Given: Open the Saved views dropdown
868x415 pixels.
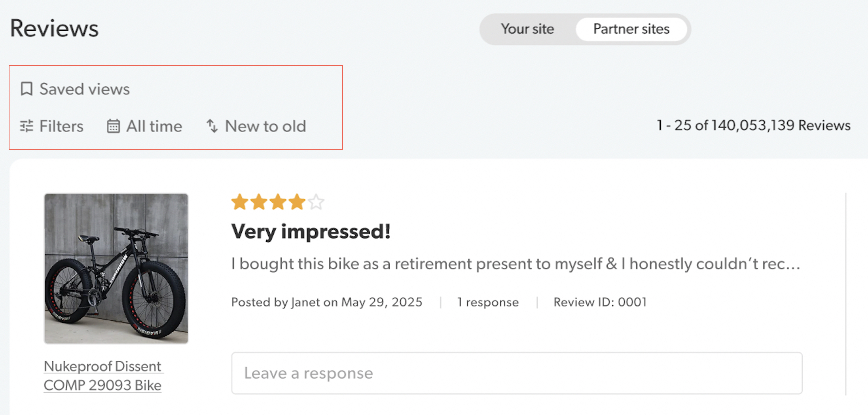Looking at the screenshot, I should point(75,89).
